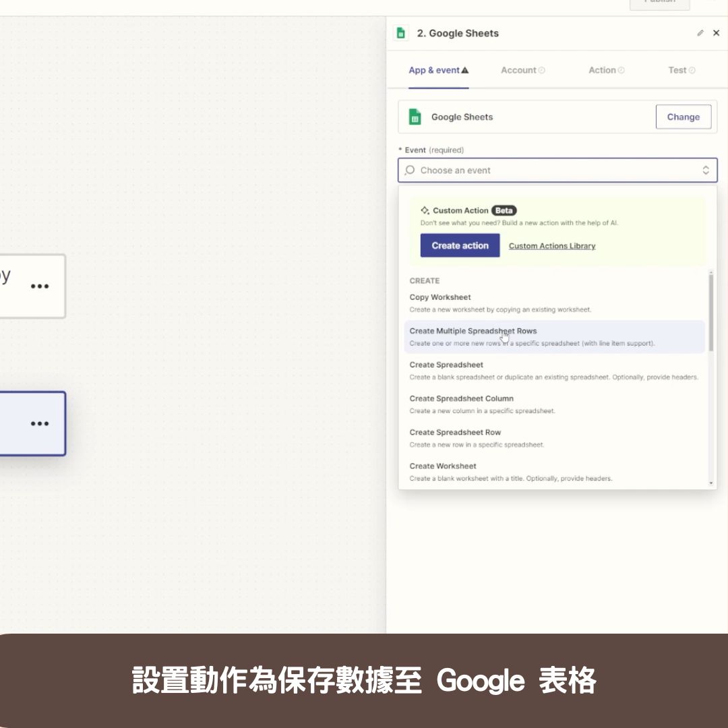
Task: Open the ellipsis menu on the upper canvas step
Action: point(40,286)
